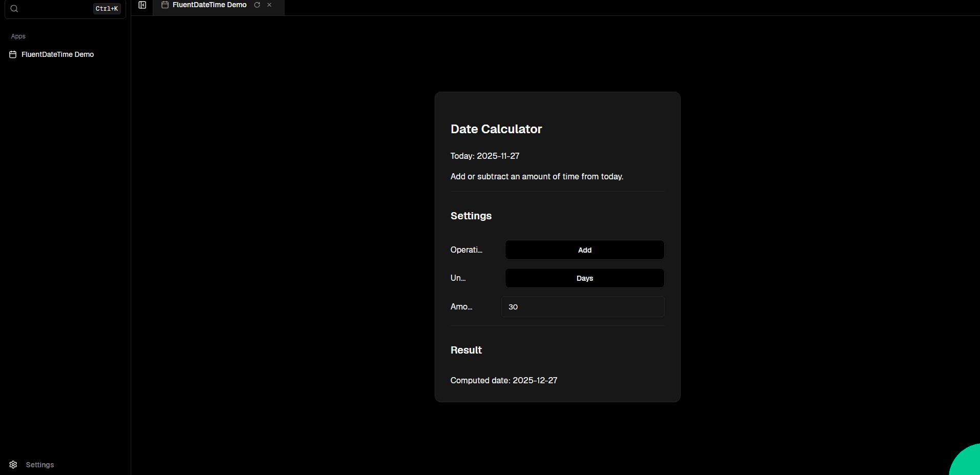This screenshot has width=980, height=475.
Task: Close the FluentDateTime Demo tab
Action: tap(270, 5)
